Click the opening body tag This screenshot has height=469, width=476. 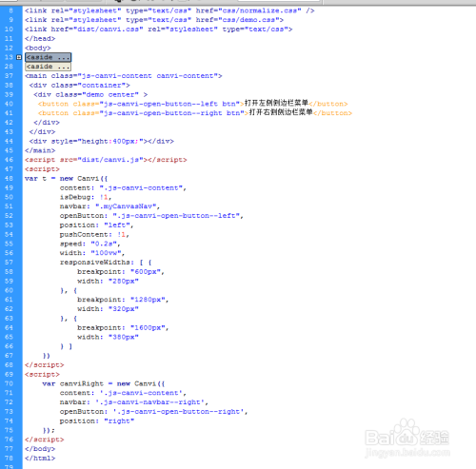(x=38, y=48)
